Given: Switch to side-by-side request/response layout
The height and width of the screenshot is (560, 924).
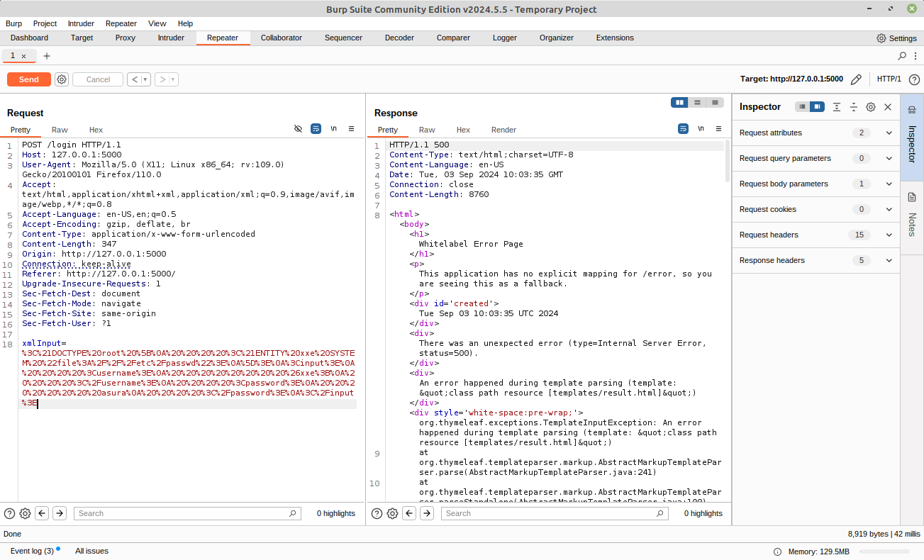Looking at the screenshot, I should pos(680,103).
